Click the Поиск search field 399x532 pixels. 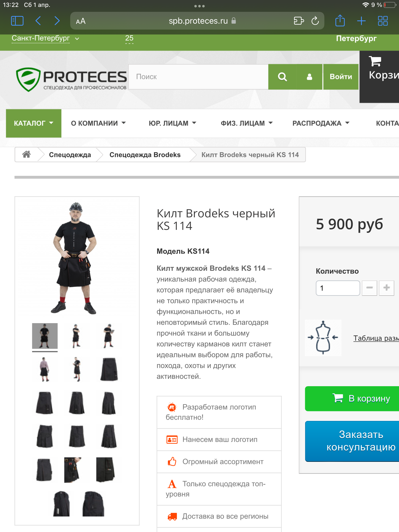[x=198, y=77]
